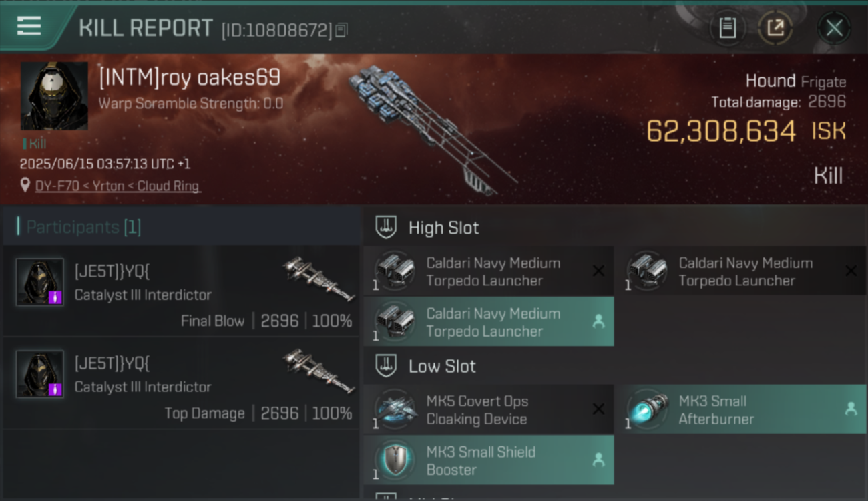Open DY-F70 < Yrton < Cloud Ring location link
The image size is (868, 501).
(x=118, y=186)
